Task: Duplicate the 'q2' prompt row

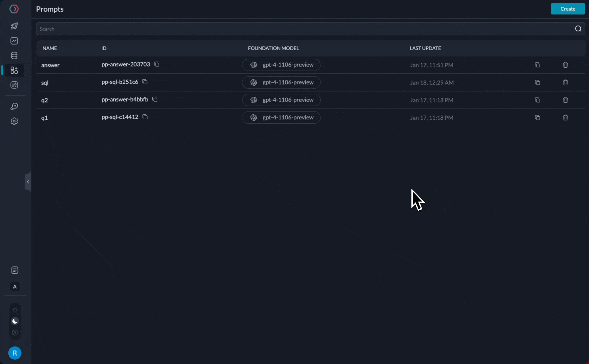Action: point(537,100)
